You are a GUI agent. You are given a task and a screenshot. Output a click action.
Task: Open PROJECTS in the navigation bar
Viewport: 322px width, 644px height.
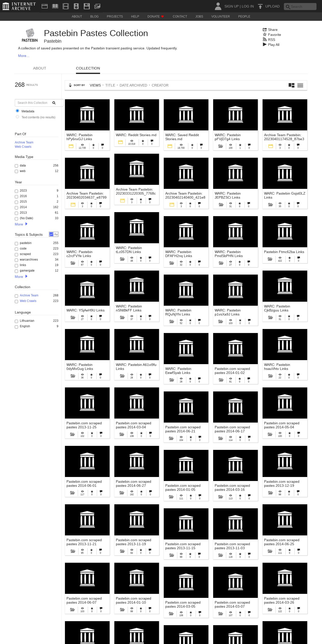click(115, 17)
